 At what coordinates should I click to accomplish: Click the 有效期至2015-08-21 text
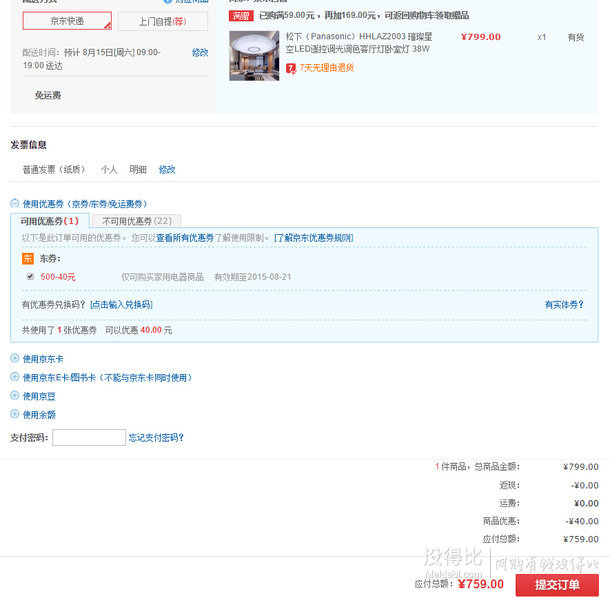(252, 277)
